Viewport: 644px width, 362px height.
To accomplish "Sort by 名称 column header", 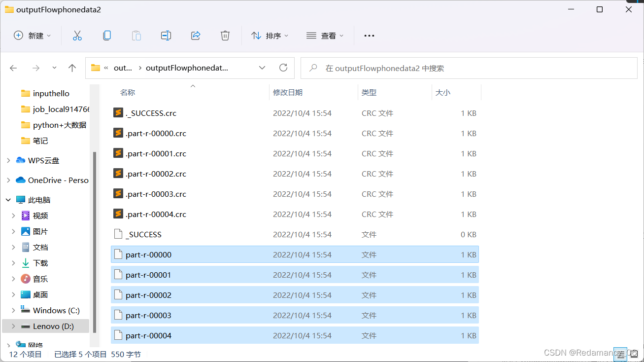I will click(x=128, y=92).
